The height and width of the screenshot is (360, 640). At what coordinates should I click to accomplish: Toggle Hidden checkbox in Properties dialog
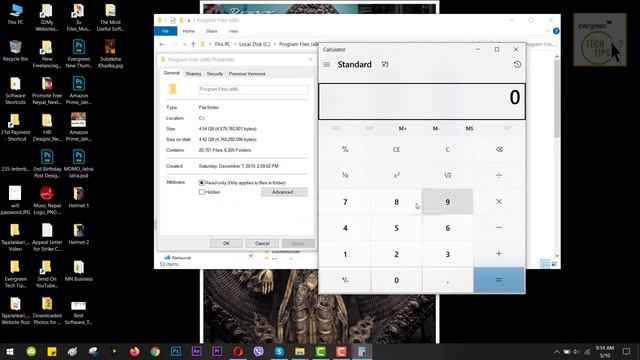(x=202, y=192)
